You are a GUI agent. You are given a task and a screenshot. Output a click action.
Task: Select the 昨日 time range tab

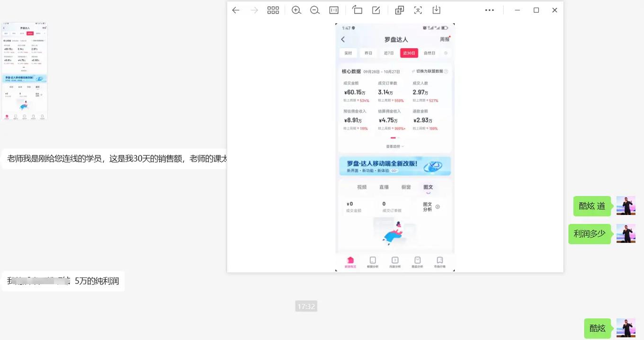(368, 53)
